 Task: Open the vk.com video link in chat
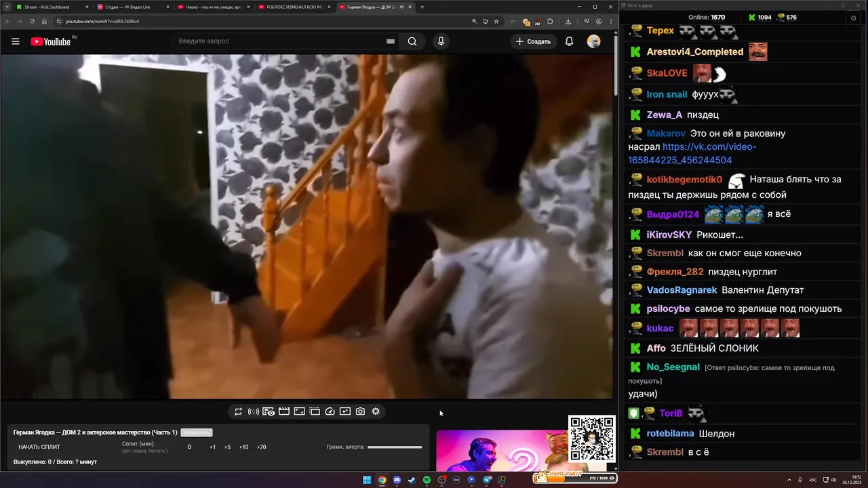tap(692, 153)
